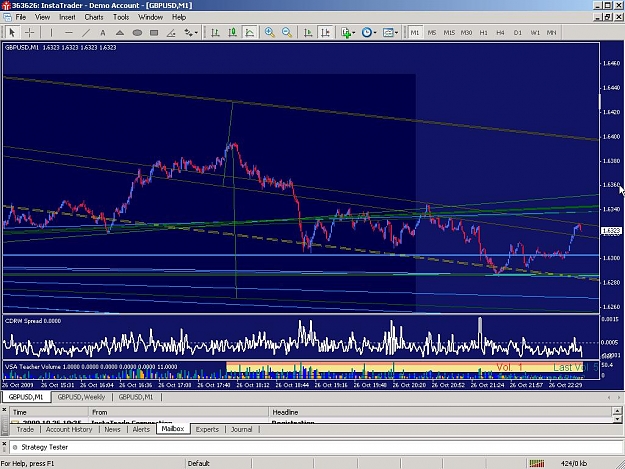Draw a horizontal line on chart

(x=69, y=33)
